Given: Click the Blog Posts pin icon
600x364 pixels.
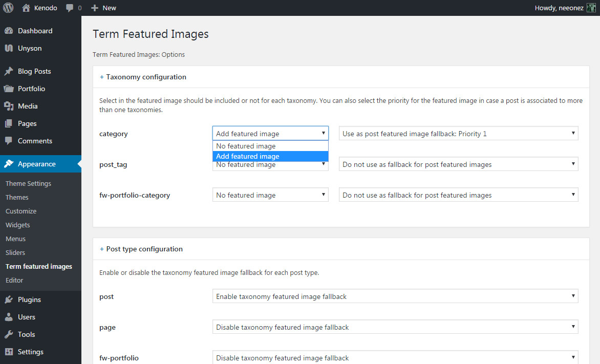Looking at the screenshot, I should click(9, 71).
